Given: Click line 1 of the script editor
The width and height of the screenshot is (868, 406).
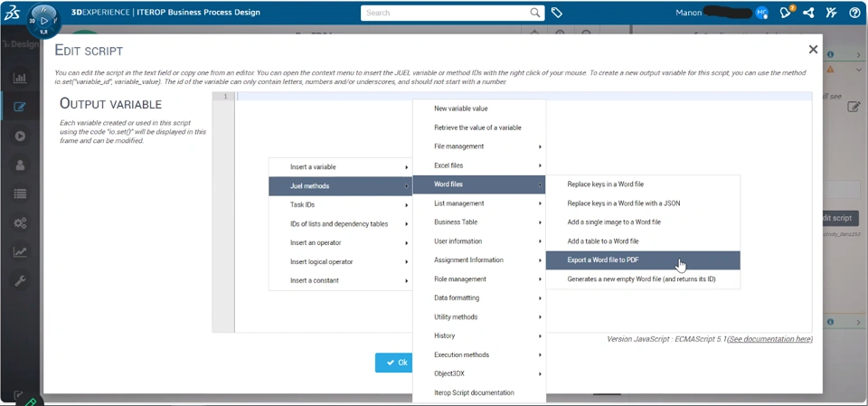Looking at the screenshot, I should click(x=524, y=97).
